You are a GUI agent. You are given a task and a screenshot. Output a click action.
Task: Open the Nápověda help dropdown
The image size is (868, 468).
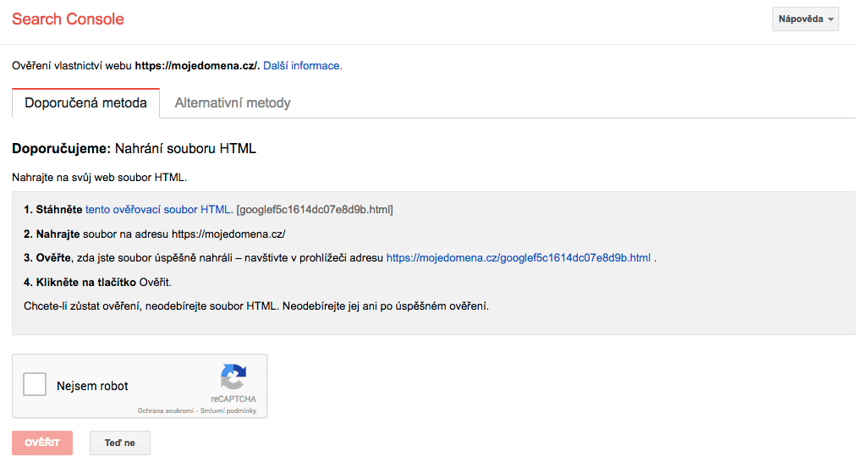(805, 19)
